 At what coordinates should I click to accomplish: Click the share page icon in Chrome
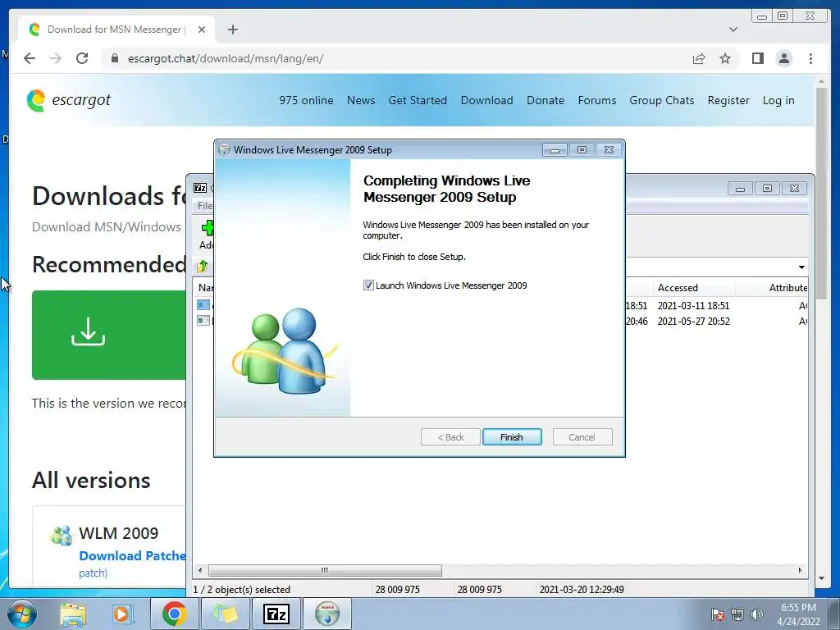pyautogui.click(x=699, y=58)
